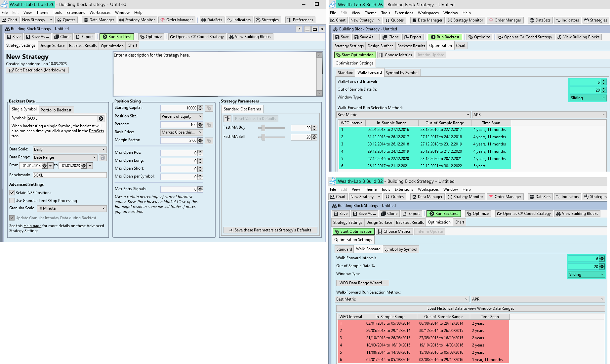610x364 pixels.
Task: Uncheck Retain NSF Positions
Action: point(12,193)
